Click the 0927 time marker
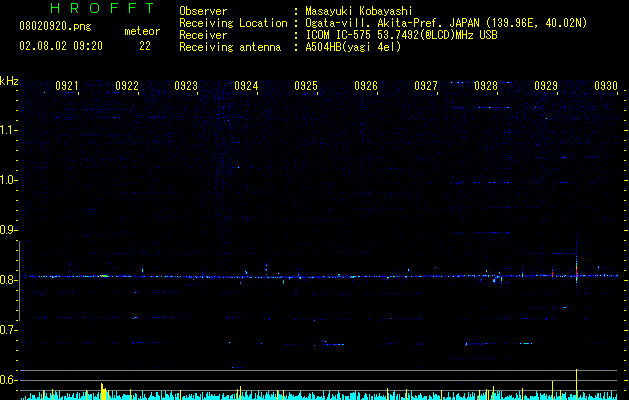Screen dimensions: 629x400 (x=426, y=86)
